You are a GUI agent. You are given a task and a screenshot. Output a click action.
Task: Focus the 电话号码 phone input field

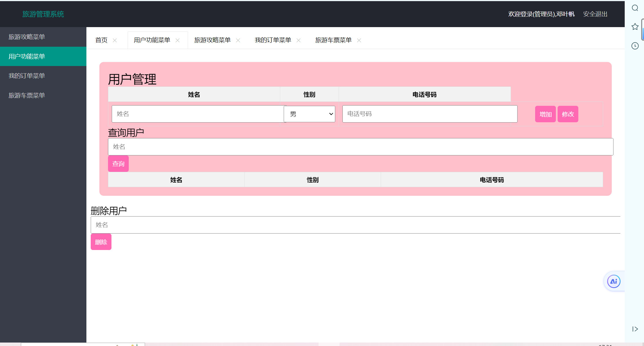[430, 114]
